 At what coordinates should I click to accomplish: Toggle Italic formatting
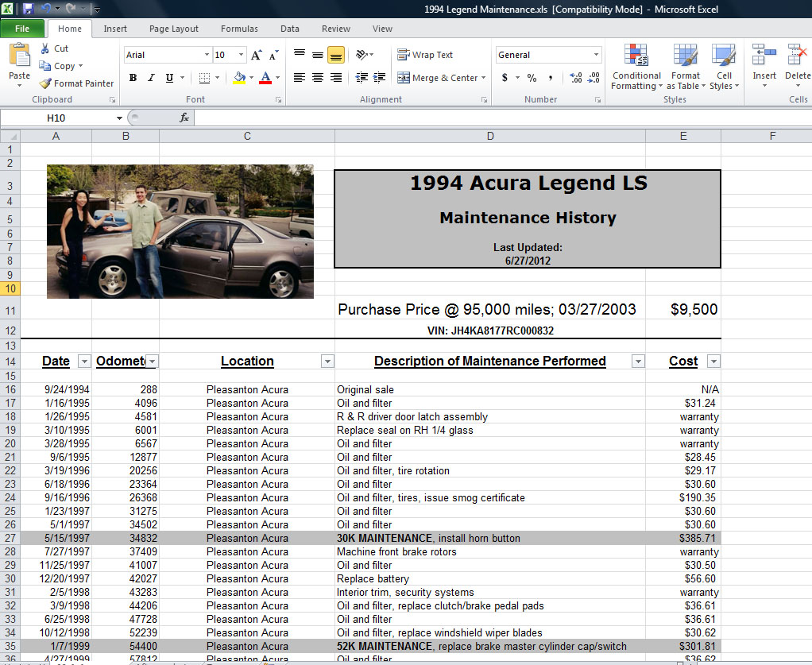(x=151, y=78)
